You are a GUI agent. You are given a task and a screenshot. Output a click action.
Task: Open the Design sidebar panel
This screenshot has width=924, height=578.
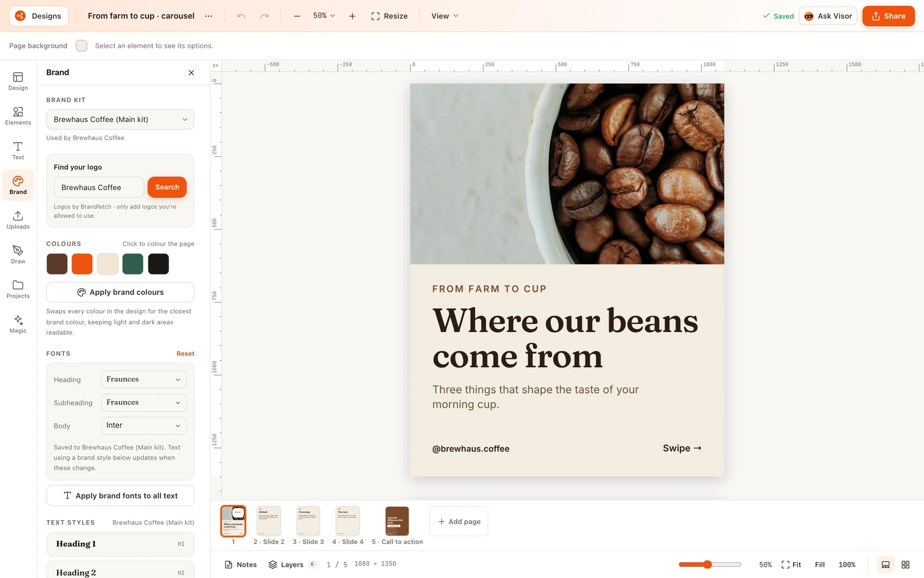click(x=18, y=81)
